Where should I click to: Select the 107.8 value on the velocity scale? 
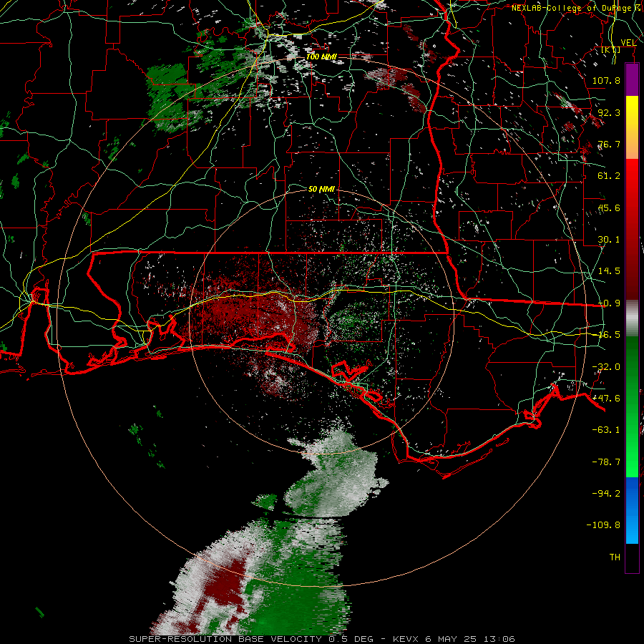(x=606, y=80)
